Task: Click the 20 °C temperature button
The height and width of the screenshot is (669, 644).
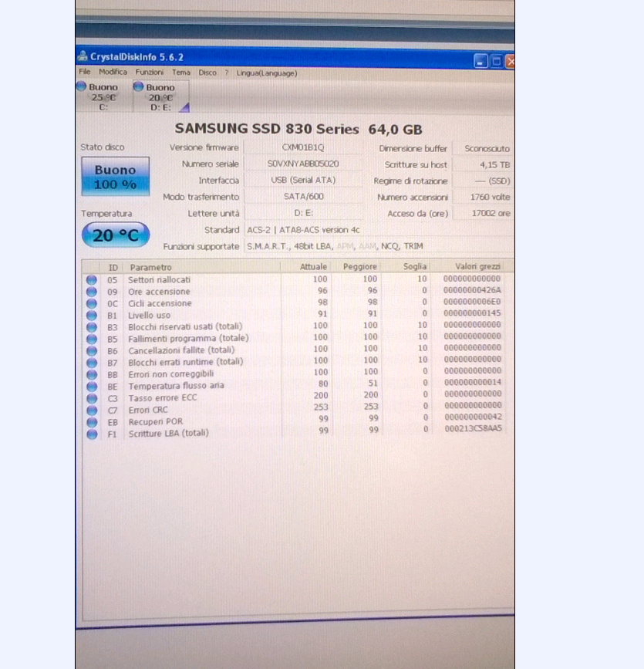Action: coord(116,235)
